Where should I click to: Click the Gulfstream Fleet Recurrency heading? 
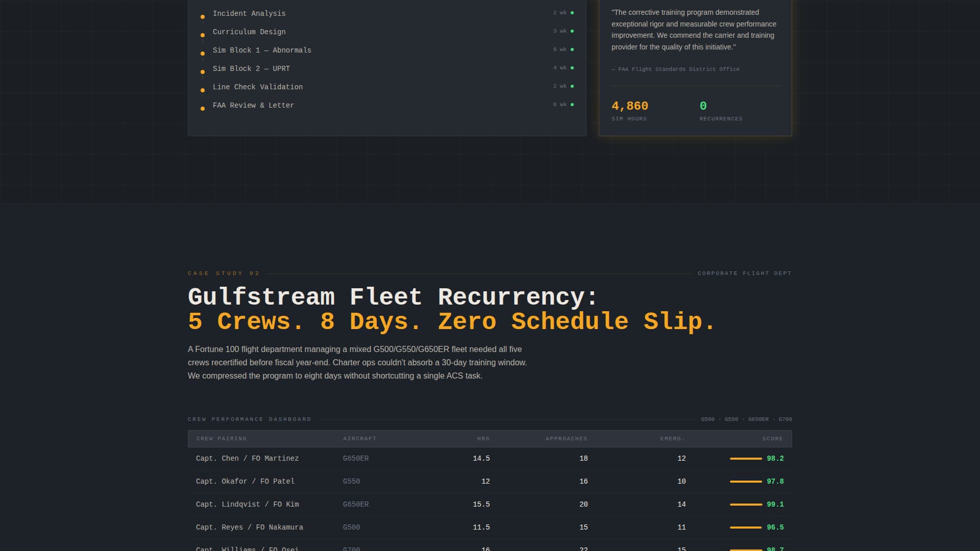tap(392, 297)
